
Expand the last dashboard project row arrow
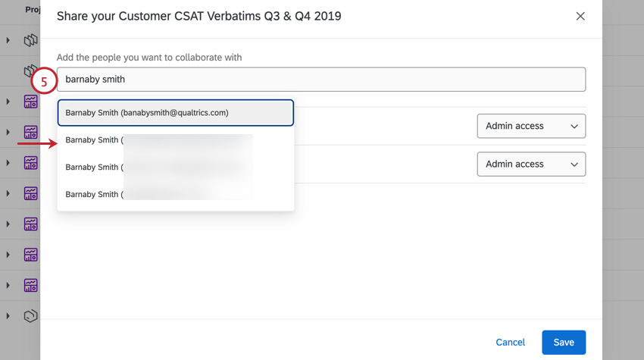8,286
